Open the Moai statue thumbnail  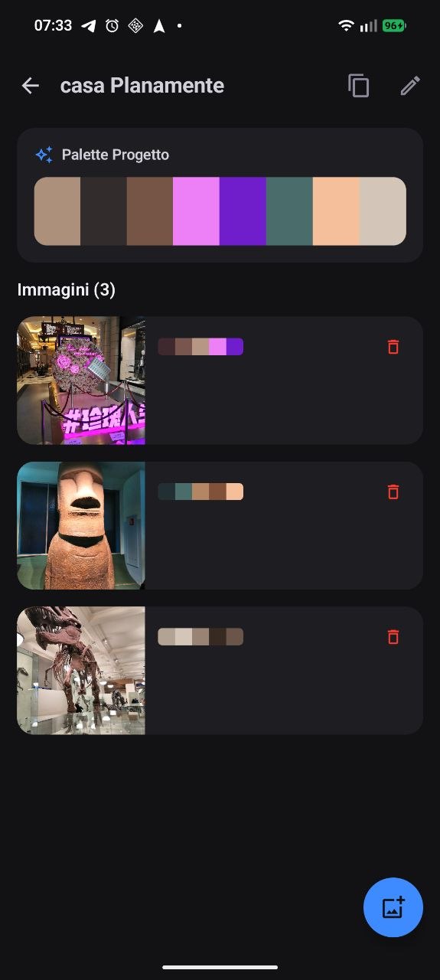(x=81, y=525)
